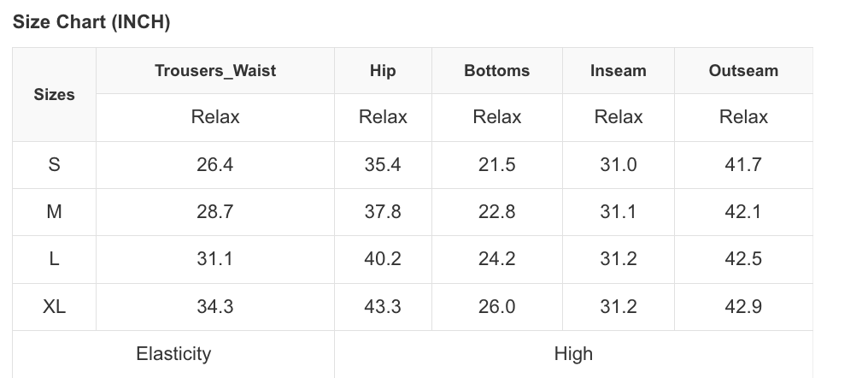Click the Elasticity label cell
This screenshot has height=378, width=868.
coord(173,353)
